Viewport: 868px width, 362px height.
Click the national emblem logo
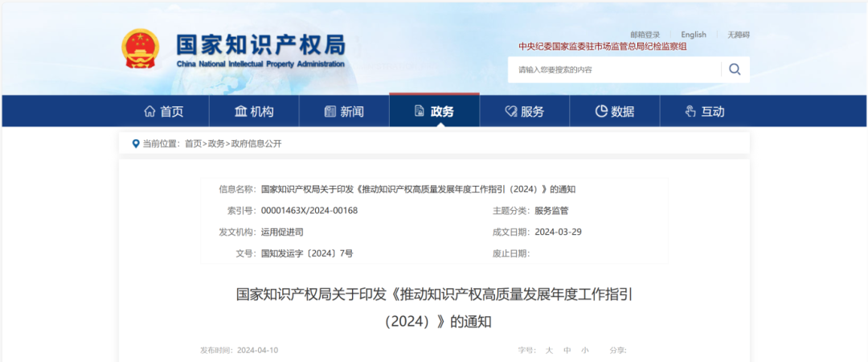pyautogui.click(x=140, y=49)
